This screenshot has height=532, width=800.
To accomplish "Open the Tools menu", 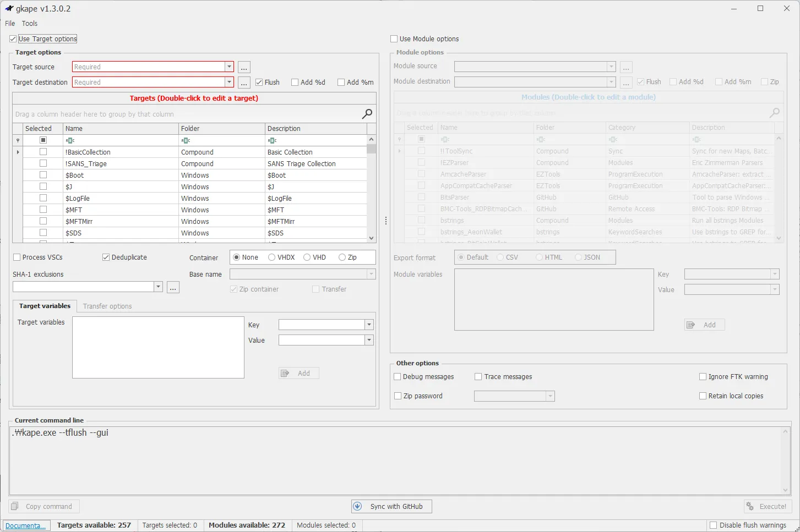I will (30, 24).
